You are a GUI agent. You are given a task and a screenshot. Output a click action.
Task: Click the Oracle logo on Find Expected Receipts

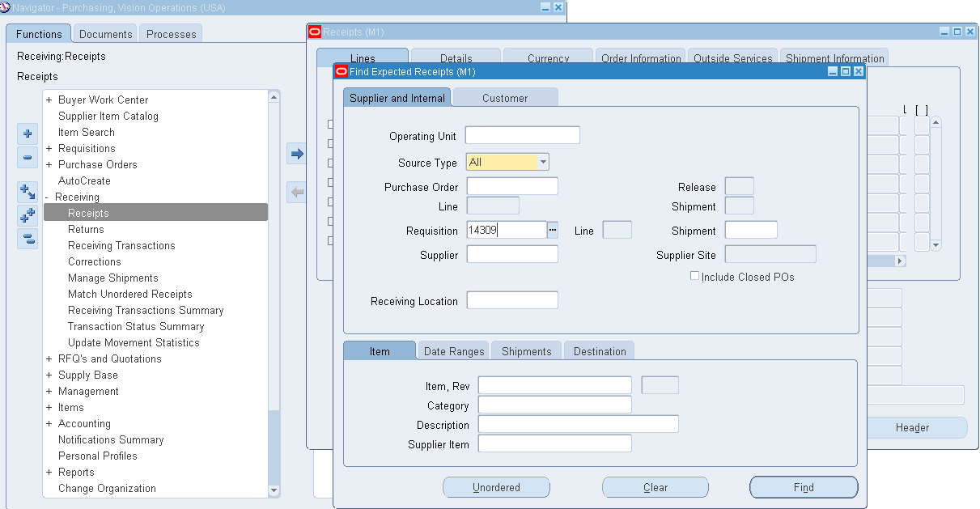pos(341,71)
